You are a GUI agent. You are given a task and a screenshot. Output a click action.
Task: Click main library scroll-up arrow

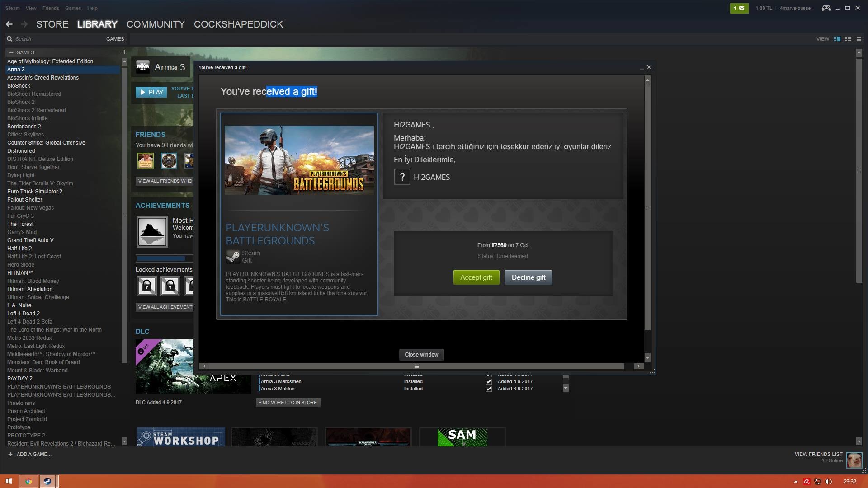point(859,53)
